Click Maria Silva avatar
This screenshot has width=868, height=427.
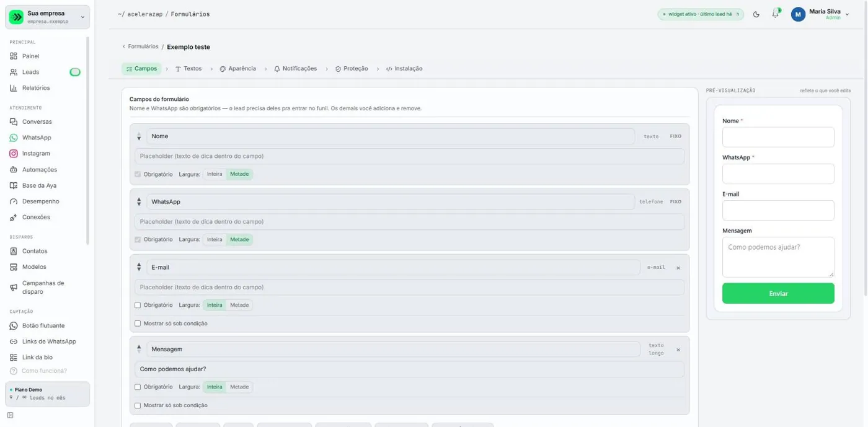click(798, 14)
